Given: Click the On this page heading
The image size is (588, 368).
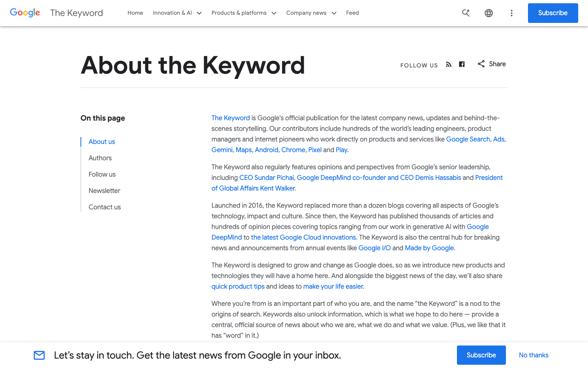Looking at the screenshot, I should click(102, 118).
